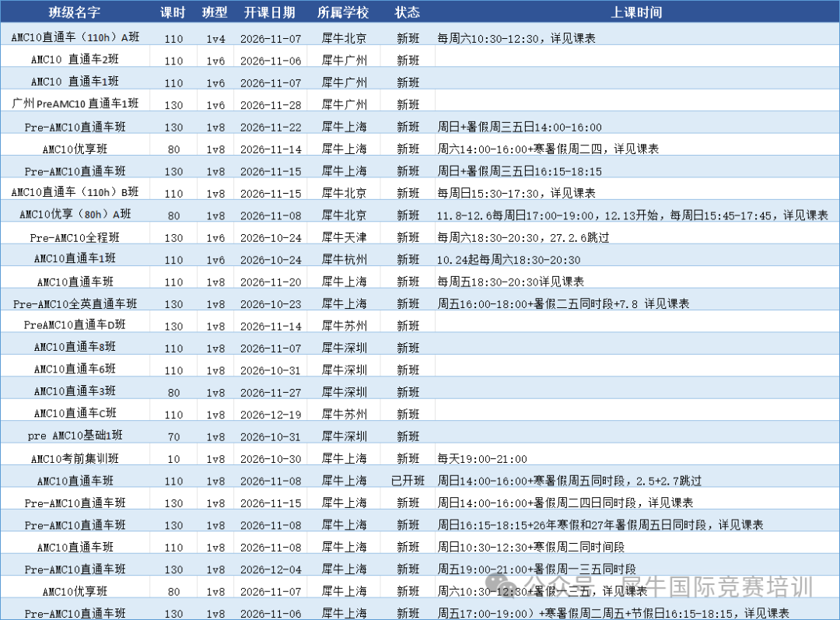Select the class AMC10直通车8班
The image size is (840, 620).
click(75, 347)
